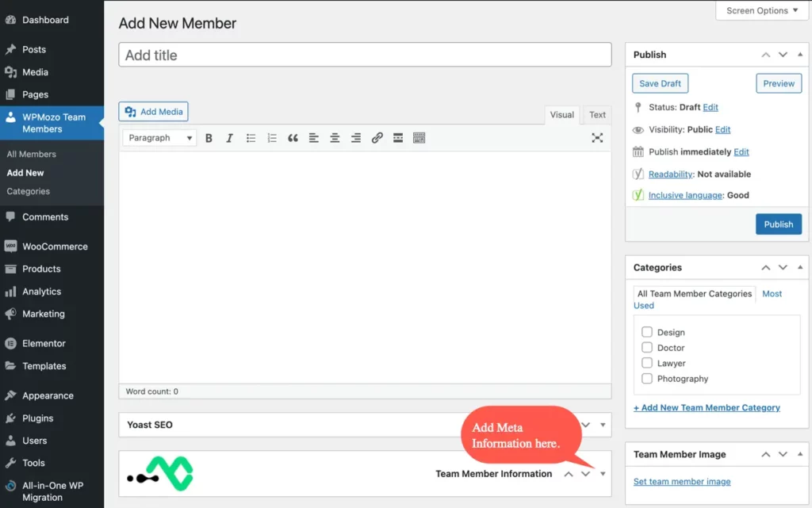The image size is (812, 508).
Task: Check the Lawyer category
Action: point(647,363)
